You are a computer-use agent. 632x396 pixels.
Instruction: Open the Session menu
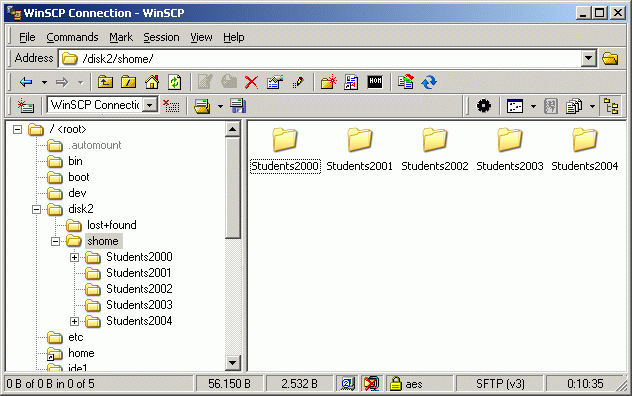pyautogui.click(x=161, y=37)
